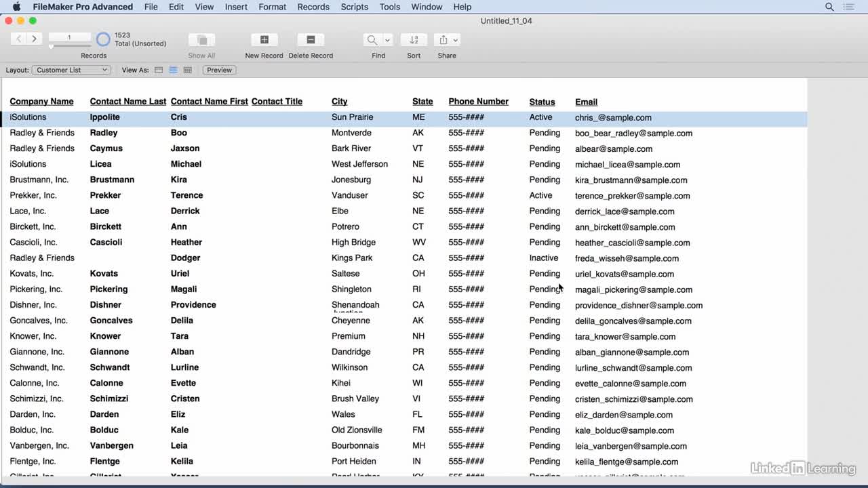This screenshot has height=488, width=868.
Task: Click the Find magnifier icon
Action: [x=372, y=40]
